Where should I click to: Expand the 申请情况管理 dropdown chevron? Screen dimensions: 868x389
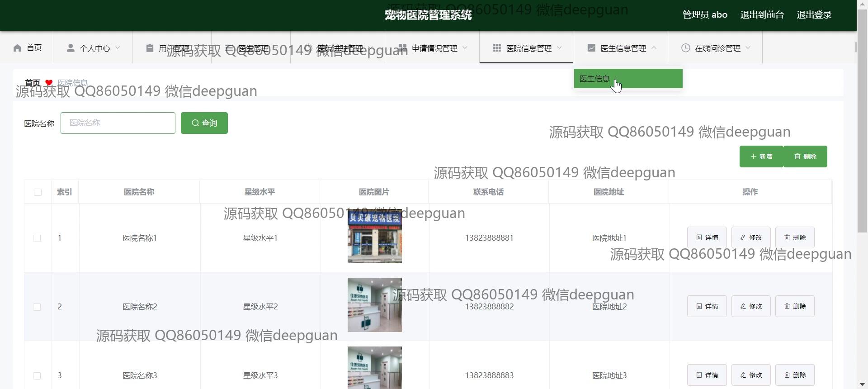[x=465, y=48]
